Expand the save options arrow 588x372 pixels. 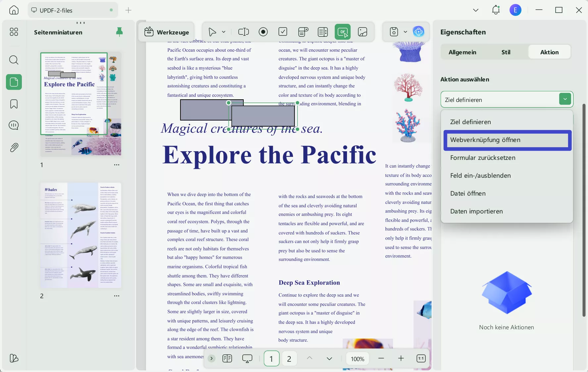[405, 32]
